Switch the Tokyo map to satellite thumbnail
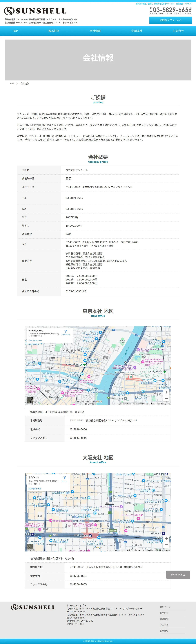 30,400
